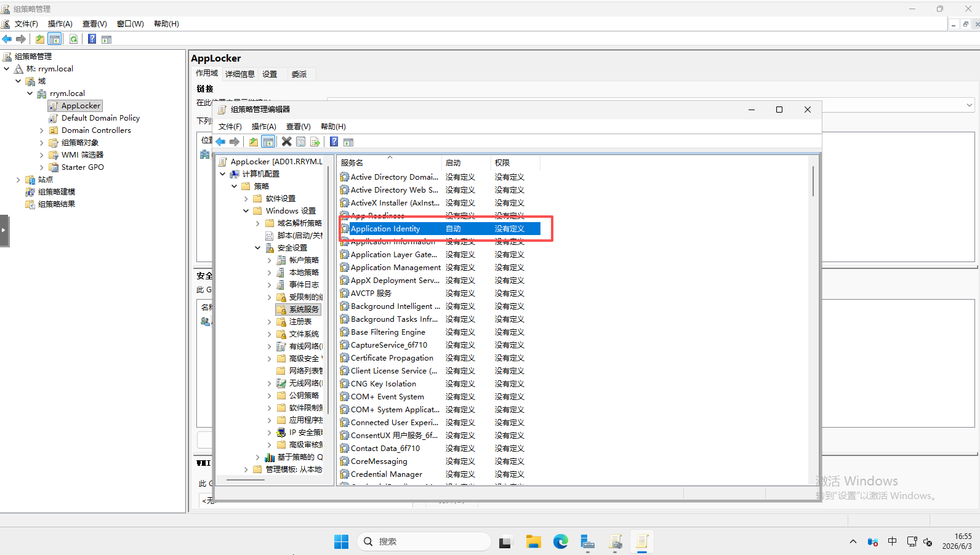Expand the Starter GPO node
980x555 pixels.
[42, 167]
